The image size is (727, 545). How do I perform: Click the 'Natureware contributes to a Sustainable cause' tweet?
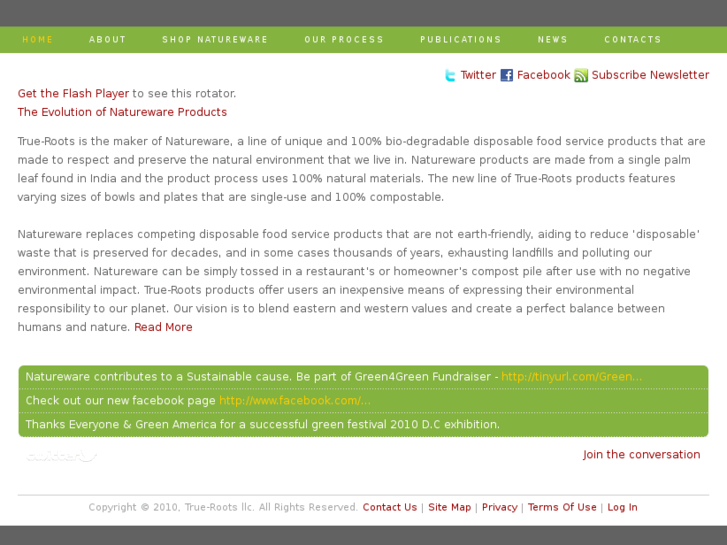[262, 377]
